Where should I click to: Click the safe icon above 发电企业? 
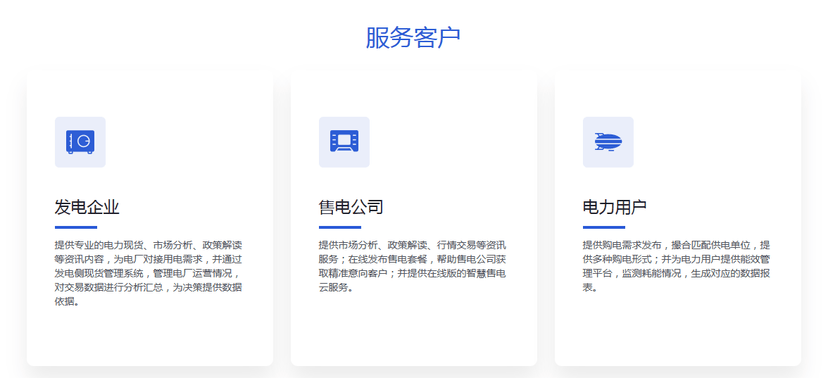[x=80, y=142]
